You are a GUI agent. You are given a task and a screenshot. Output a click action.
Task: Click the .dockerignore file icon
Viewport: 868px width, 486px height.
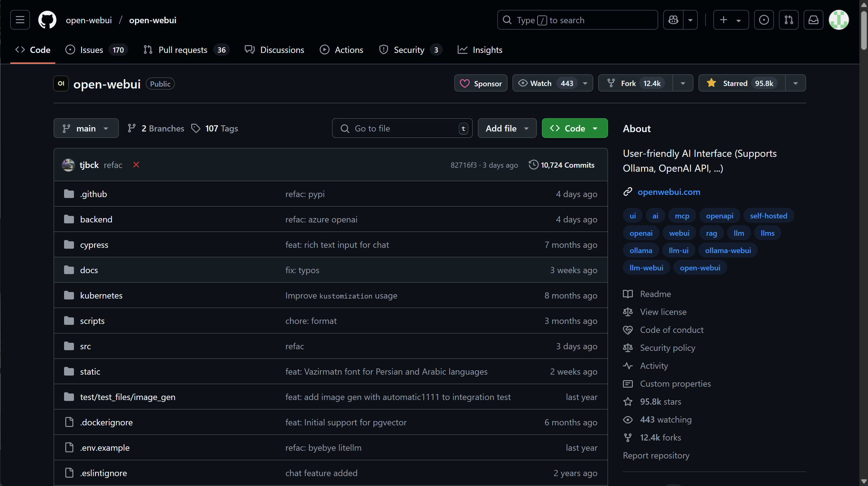pos(69,422)
